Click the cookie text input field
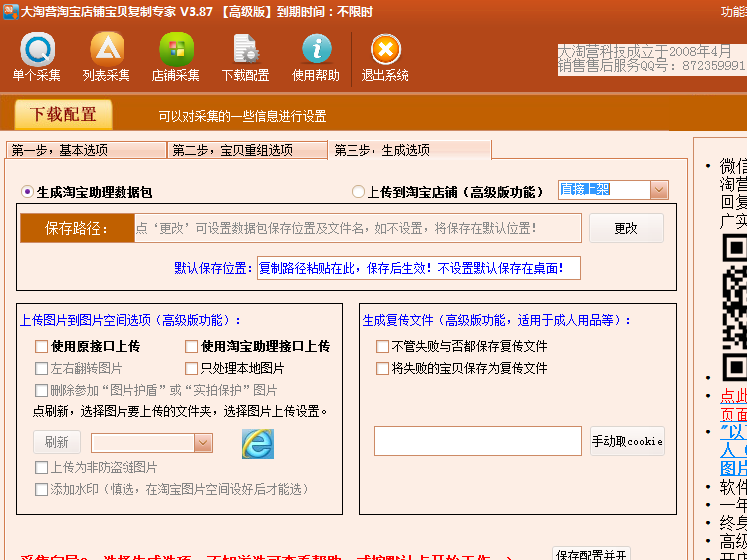This screenshot has height=560, width=747. tap(478, 441)
